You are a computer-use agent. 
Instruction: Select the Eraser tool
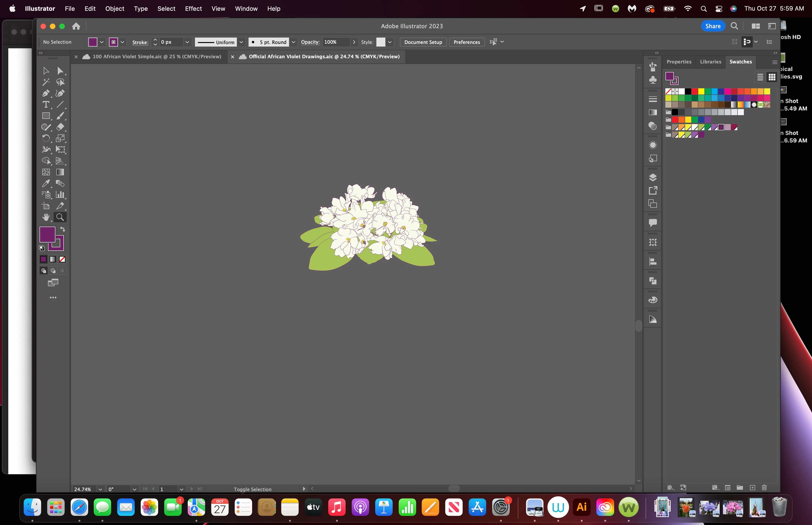(60, 127)
